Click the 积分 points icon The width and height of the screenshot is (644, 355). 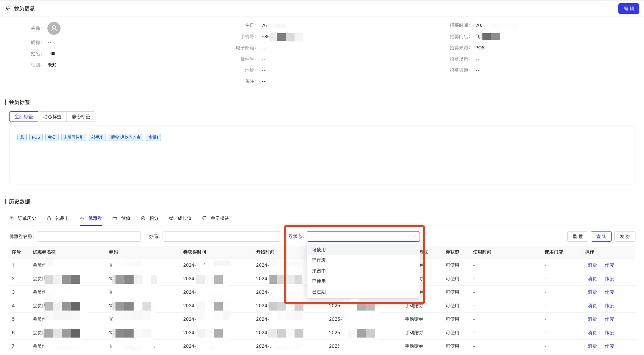[143, 218]
